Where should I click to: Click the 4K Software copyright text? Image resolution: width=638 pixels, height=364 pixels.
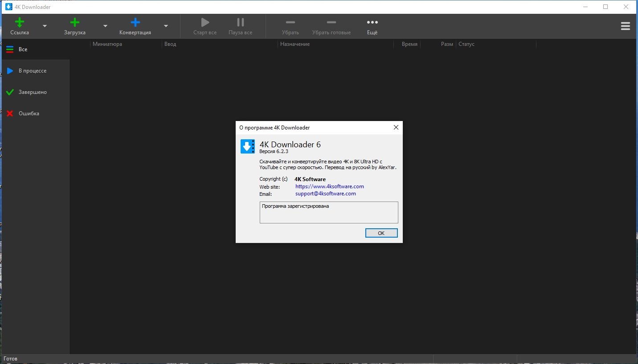click(310, 179)
